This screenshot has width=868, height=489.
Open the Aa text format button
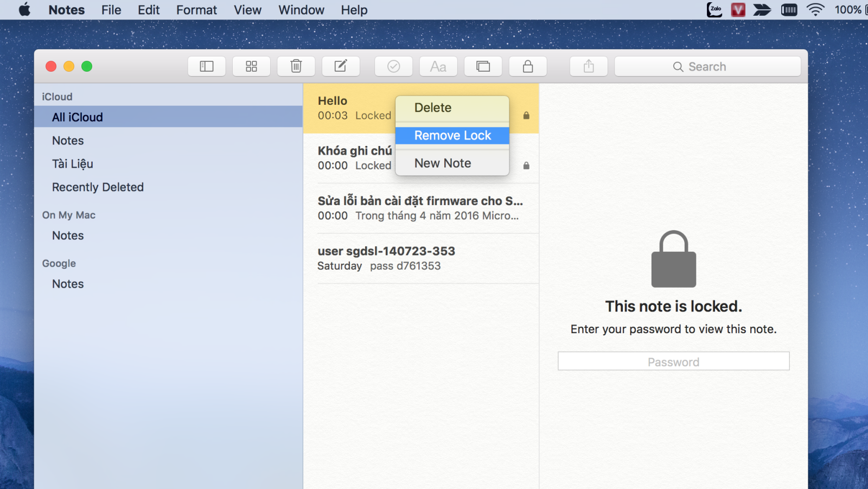coord(438,66)
